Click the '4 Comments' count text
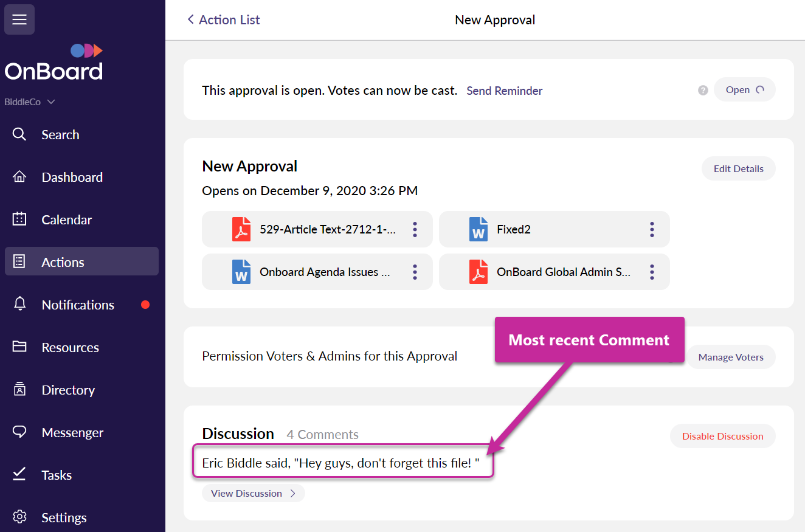The image size is (805, 532). 322,434
